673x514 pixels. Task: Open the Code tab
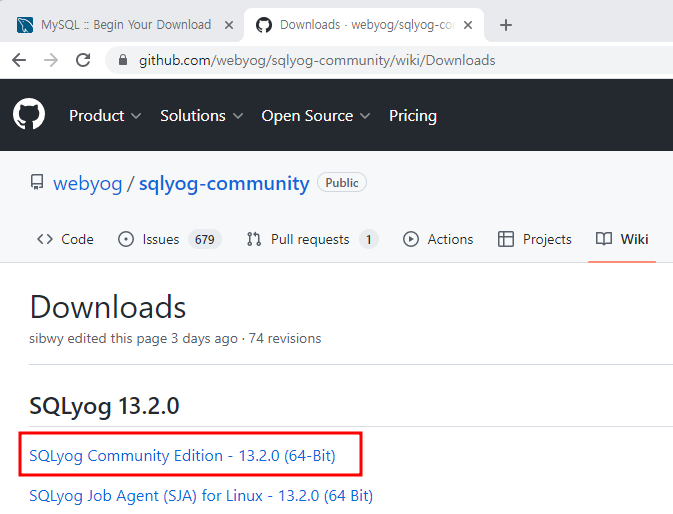click(x=65, y=239)
